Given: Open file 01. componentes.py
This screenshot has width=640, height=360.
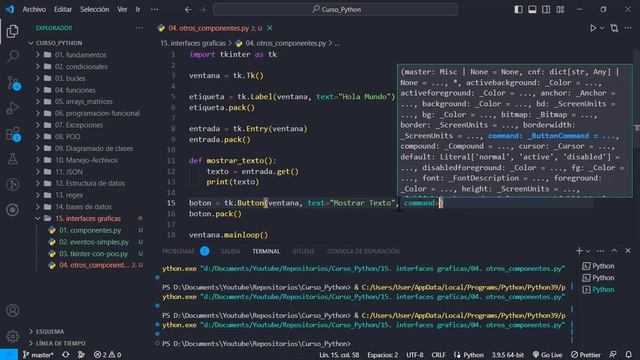Looking at the screenshot, I should tap(90, 230).
